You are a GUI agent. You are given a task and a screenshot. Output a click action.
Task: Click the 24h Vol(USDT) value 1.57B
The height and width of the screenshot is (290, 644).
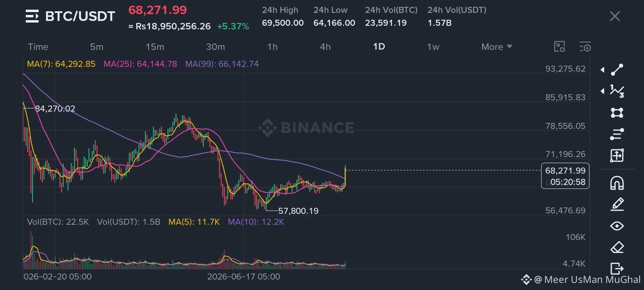tap(440, 23)
